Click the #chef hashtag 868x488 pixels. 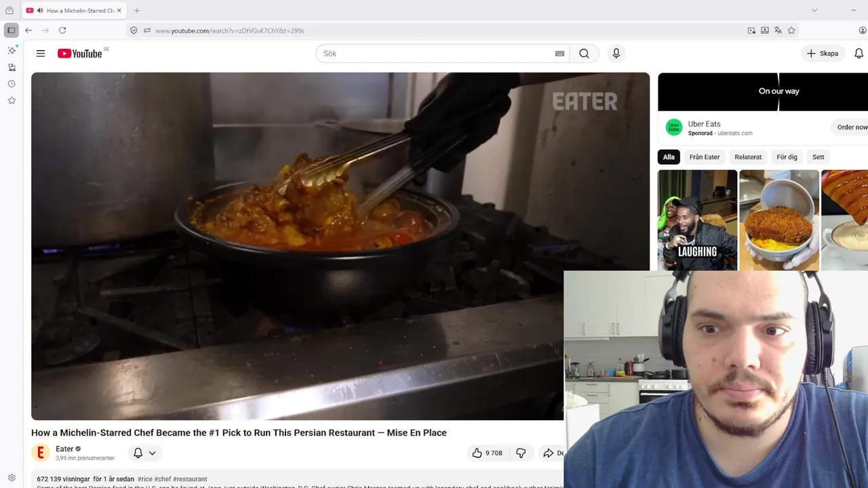coord(163,479)
